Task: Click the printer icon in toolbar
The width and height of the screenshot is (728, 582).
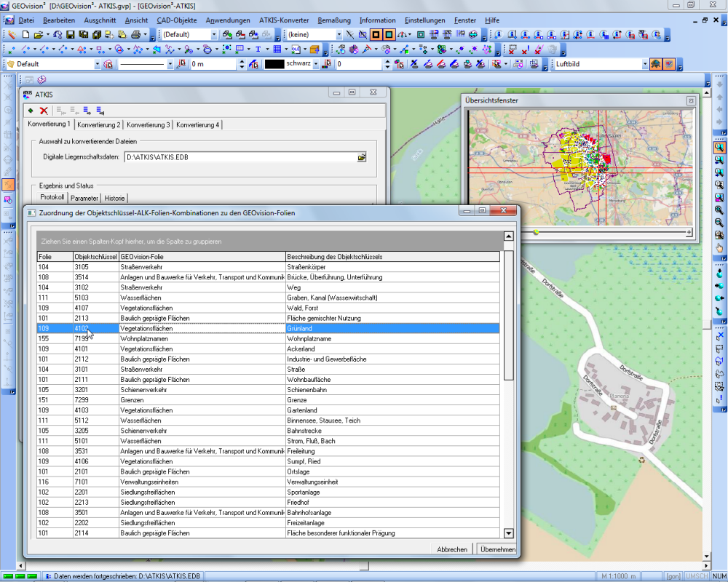Action: (135, 34)
